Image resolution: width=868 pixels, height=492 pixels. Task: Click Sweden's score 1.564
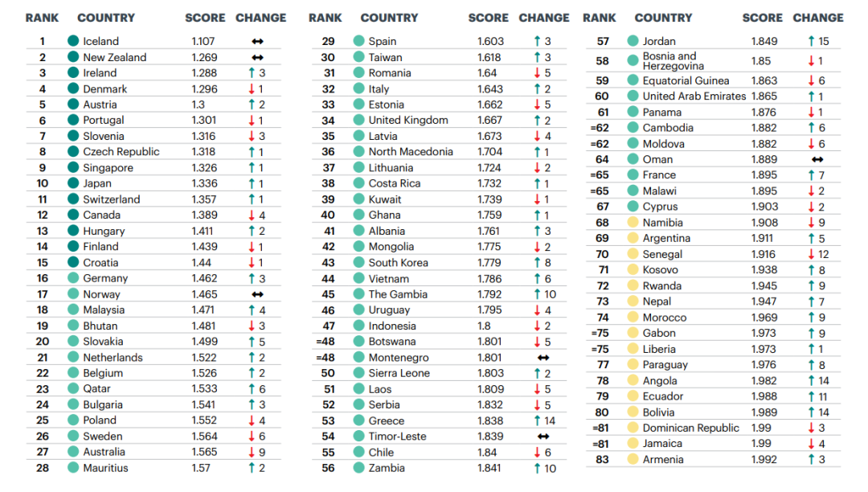tap(205, 437)
